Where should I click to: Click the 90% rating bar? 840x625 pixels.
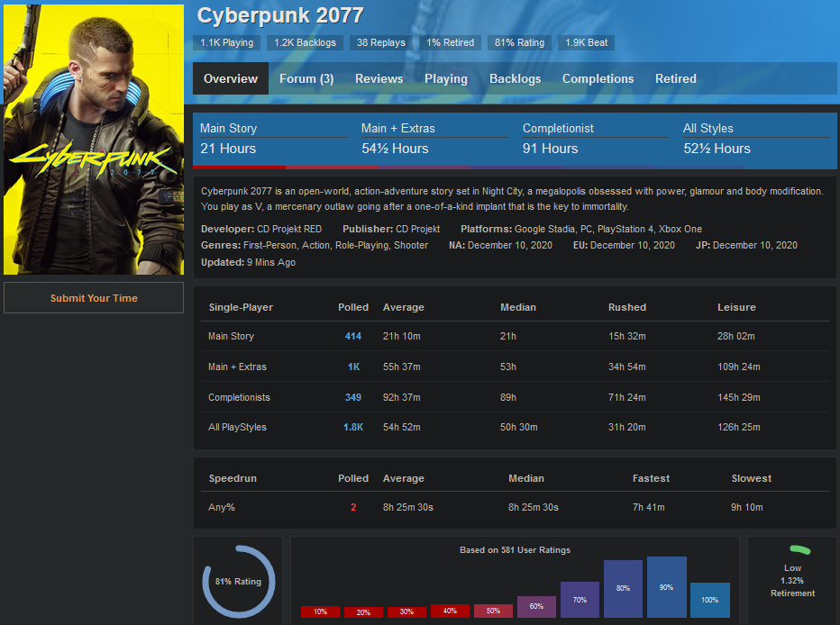pos(666,587)
